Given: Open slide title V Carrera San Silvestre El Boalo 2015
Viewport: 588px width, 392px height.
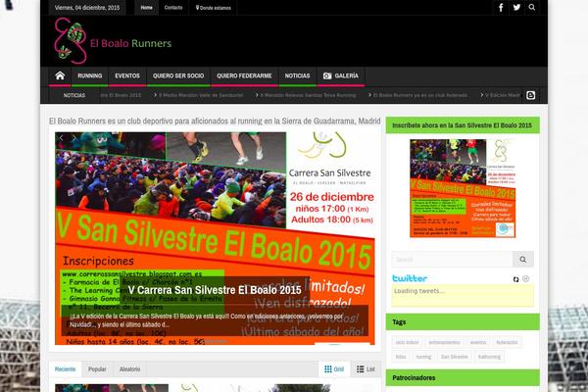Looking at the screenshot, I should (x=215, y=290).
